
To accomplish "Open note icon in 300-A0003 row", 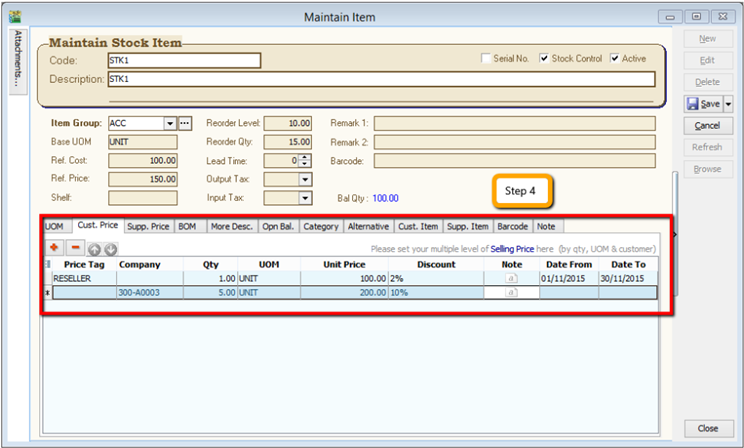I will [511, 293].
